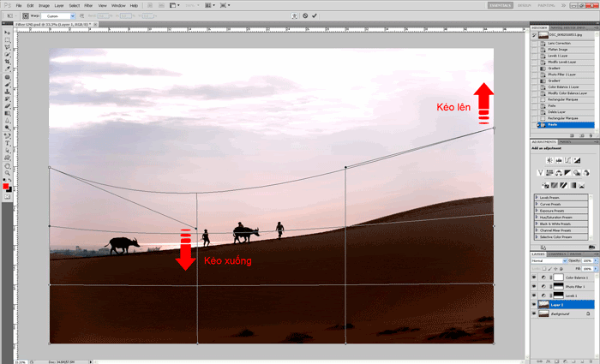Hide the Color Balance 1 layer
The height and width of the screenshot is (364, 600).
click(x=533, y=278)
